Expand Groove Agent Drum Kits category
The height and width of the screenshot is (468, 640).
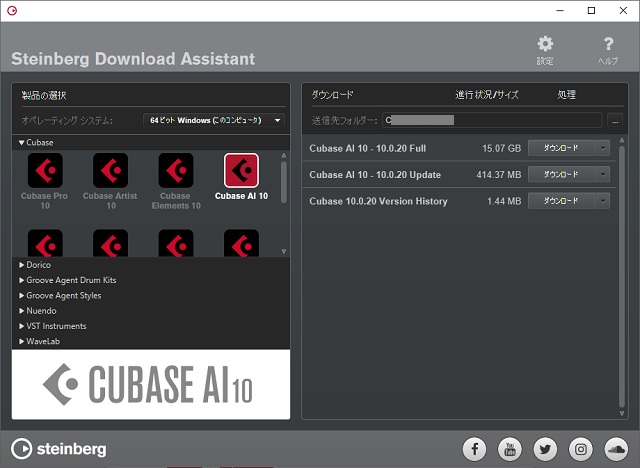point(22,280)
